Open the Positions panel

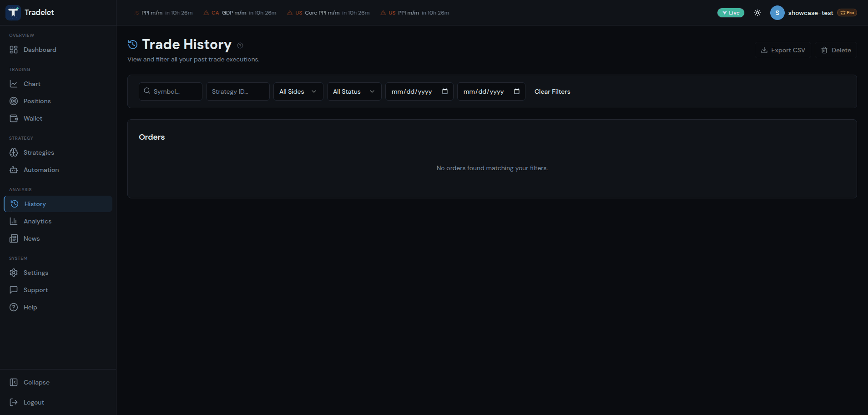tap(37, 101)
